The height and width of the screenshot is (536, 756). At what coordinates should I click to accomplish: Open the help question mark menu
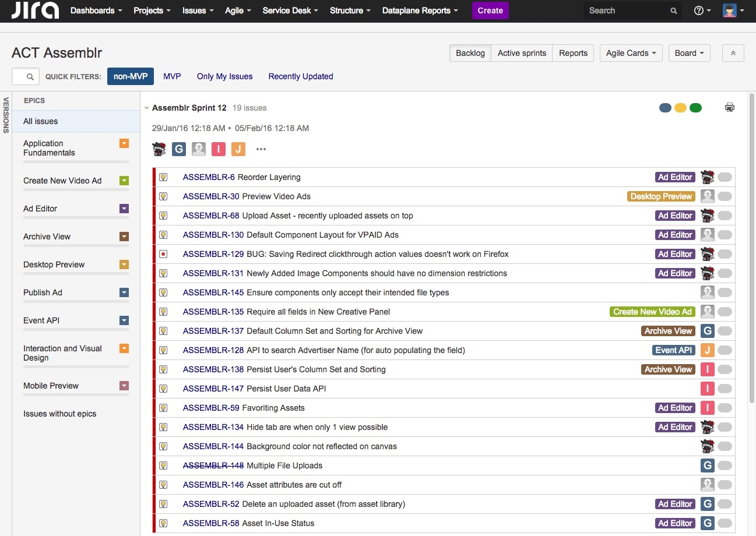[x=702, y=10]
